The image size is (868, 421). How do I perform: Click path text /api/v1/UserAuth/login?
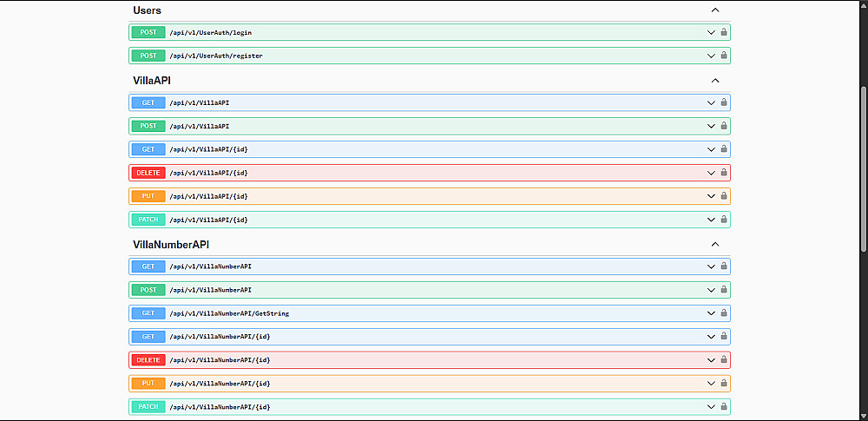[x=211, y=33]
